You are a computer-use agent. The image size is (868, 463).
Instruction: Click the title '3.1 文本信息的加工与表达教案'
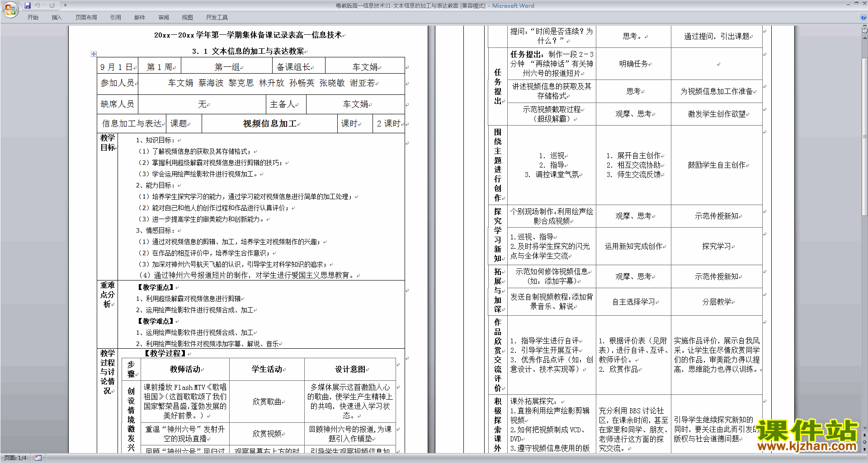click(x=249, y=51)
